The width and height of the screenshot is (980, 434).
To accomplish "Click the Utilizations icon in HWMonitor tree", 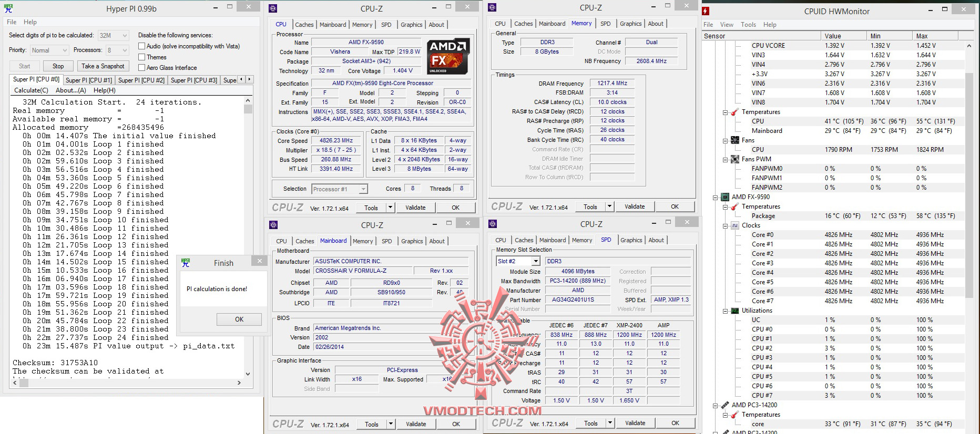I will click(735, 311).
